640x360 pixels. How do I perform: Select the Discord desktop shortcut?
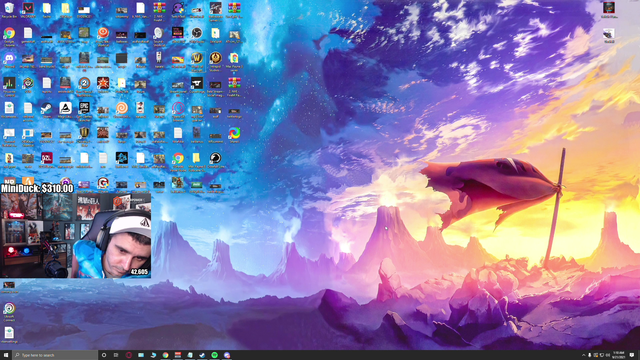9,60
